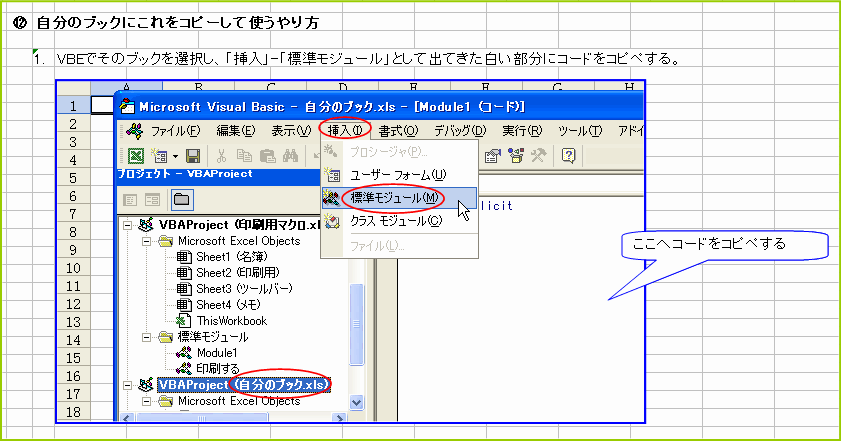Image resolution: width=841 pixels, height=441 pixels.
Task: Select Sheet1 (名簿) in project tree
Action: (231, 257)
